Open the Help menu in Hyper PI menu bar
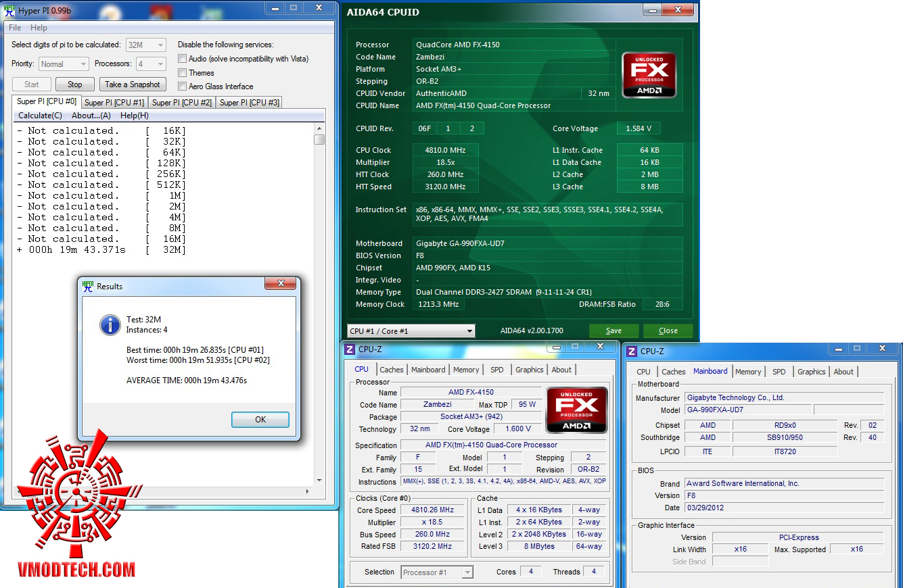This screenshot has width=903, height=588. coord(39,28)
